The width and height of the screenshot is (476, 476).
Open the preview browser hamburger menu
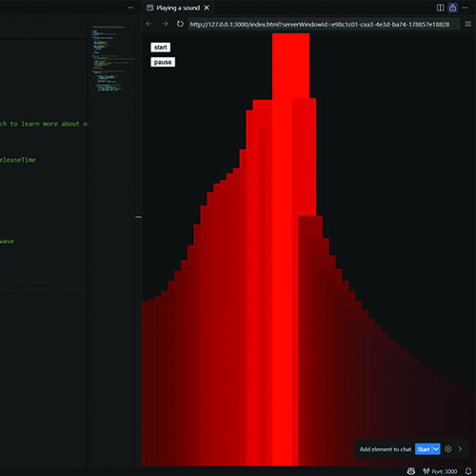click(468, 24)
